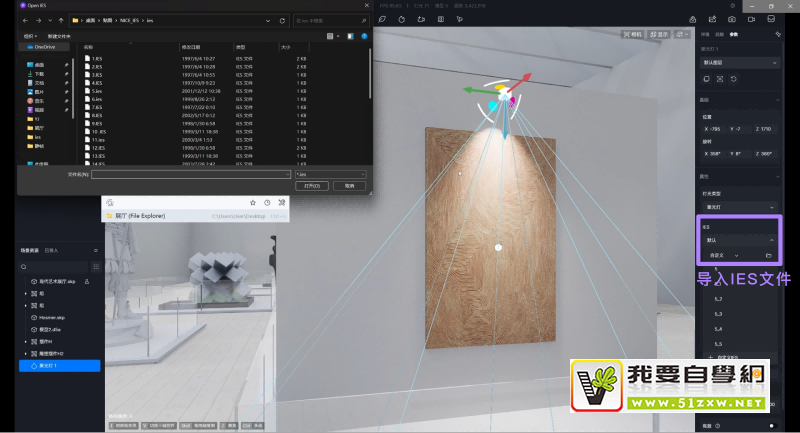Expand the 组件H tree item arrow
This screenshot has height=433, width=800.
(25, 341)
